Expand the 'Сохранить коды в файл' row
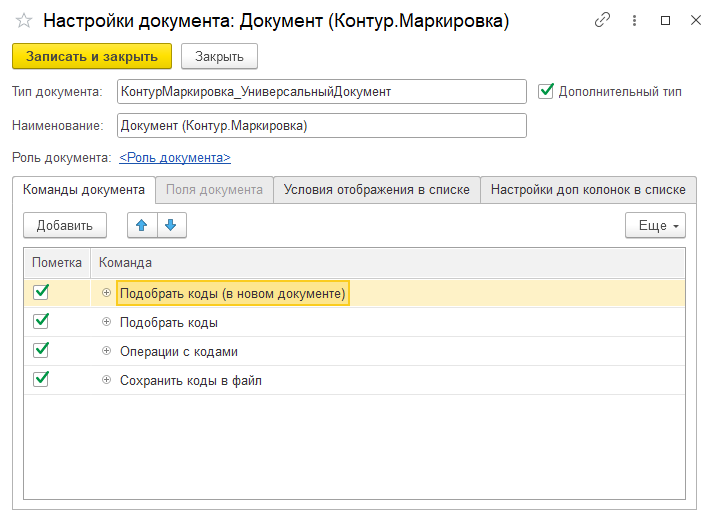 point(106,380)
